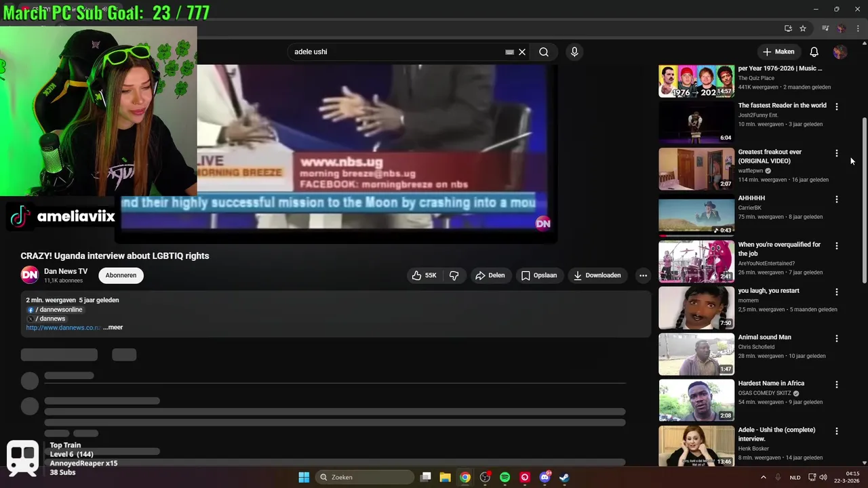Open Steam from the taskbar

564,477
